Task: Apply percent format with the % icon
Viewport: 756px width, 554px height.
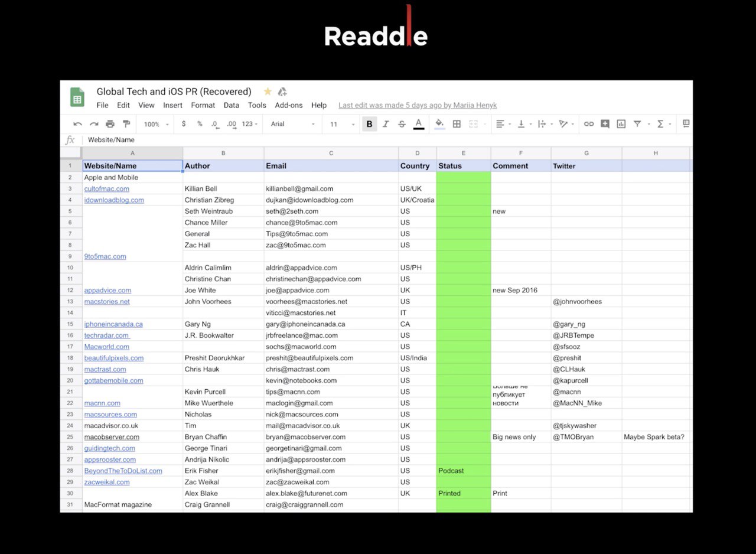Action: pos(200,124)
